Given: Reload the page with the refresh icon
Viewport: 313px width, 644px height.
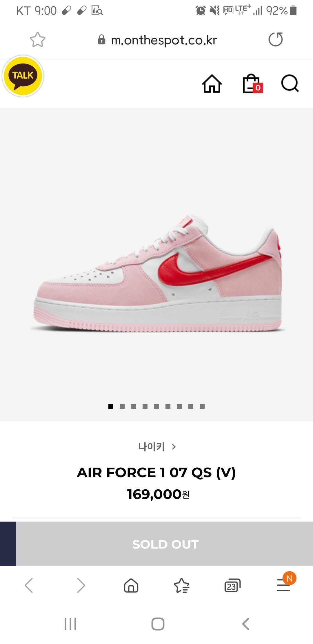Looking at the screenshot, I should click(276, 39).
